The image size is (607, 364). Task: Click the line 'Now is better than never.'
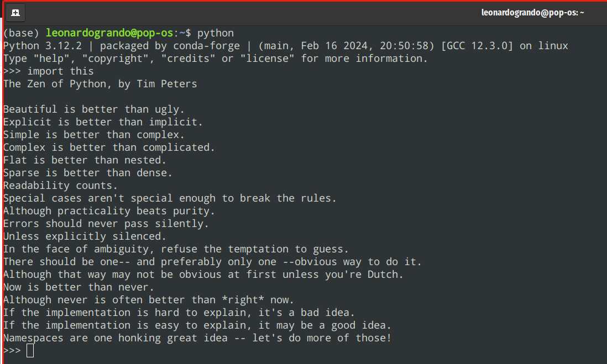pos(79,287)
